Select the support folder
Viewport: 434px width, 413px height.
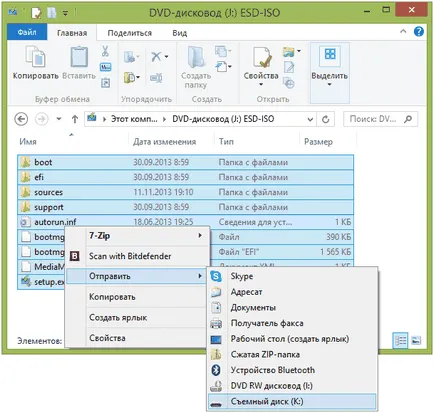[185, 207]
